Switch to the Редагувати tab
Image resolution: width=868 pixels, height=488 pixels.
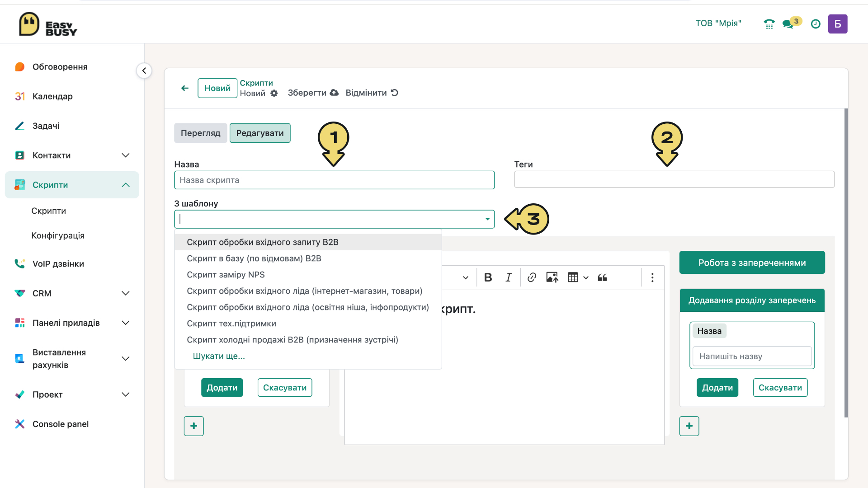(260, 133)
